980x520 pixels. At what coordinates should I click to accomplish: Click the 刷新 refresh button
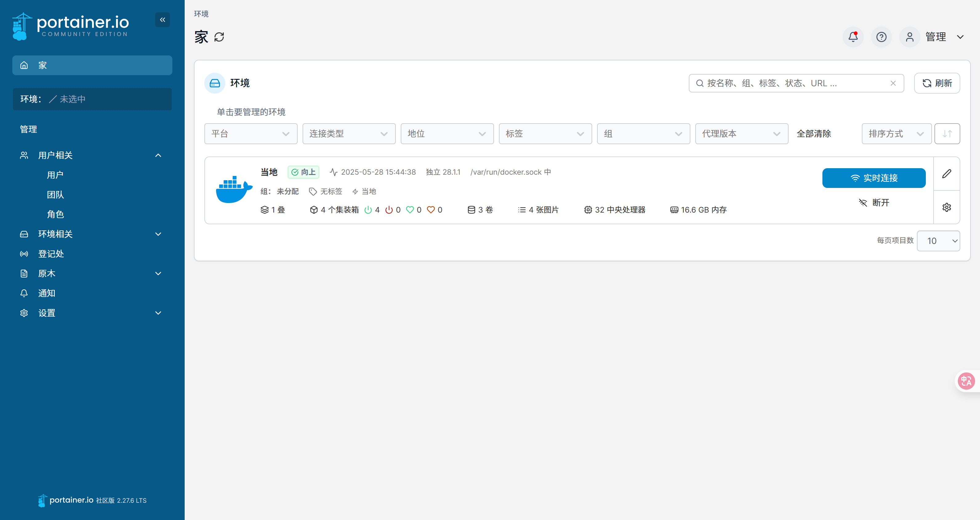click(937, 83)
